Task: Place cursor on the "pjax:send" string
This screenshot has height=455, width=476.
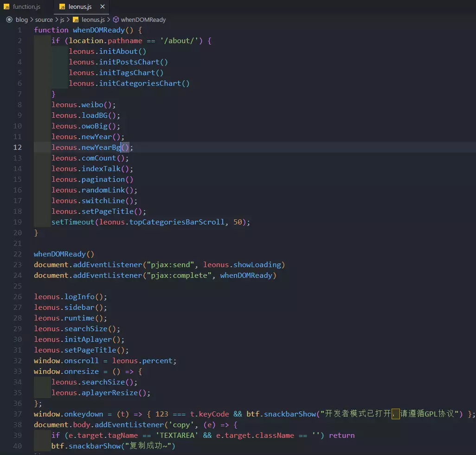Action: pos(170,265)
